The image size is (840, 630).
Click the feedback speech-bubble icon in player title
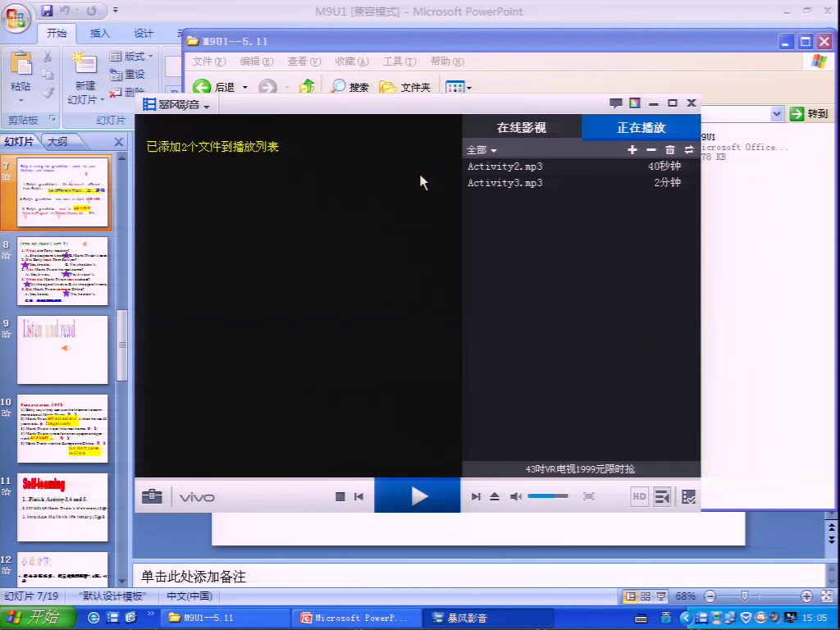point(615,103)
